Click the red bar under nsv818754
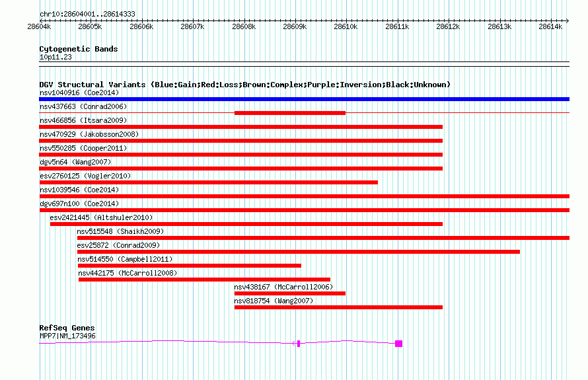588x380 pixels. click(x=339, y=307)
